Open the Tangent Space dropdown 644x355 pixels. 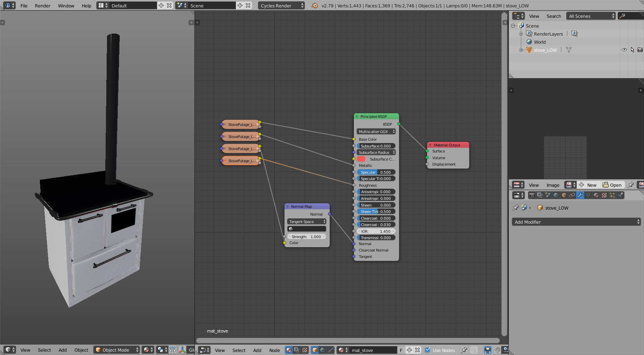(x=307, y=222)
